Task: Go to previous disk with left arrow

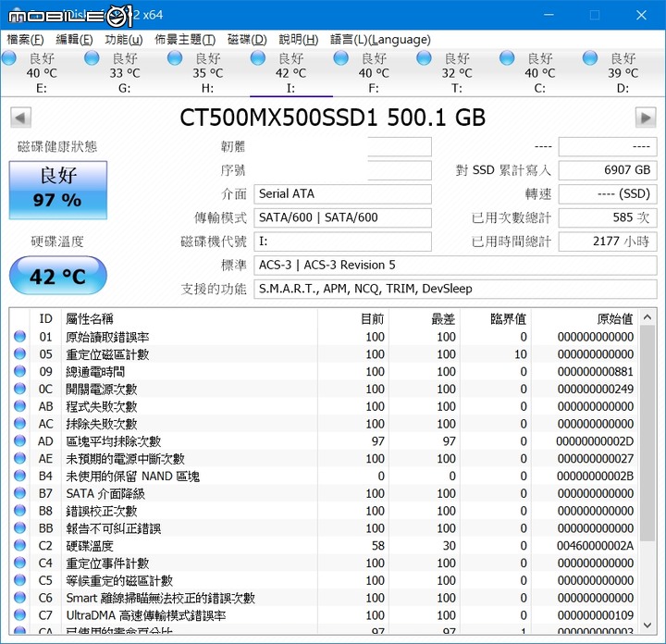Action: pyautogui.click(x=20, y=118)
